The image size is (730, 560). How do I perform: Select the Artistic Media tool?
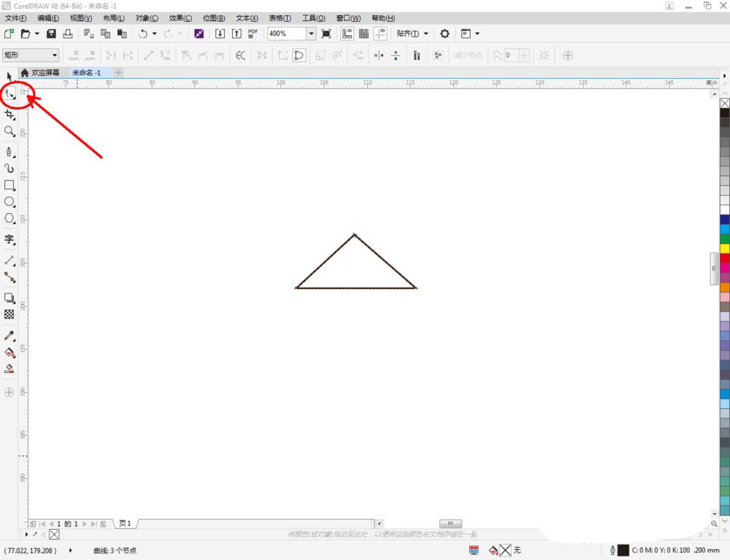point(9,168)
